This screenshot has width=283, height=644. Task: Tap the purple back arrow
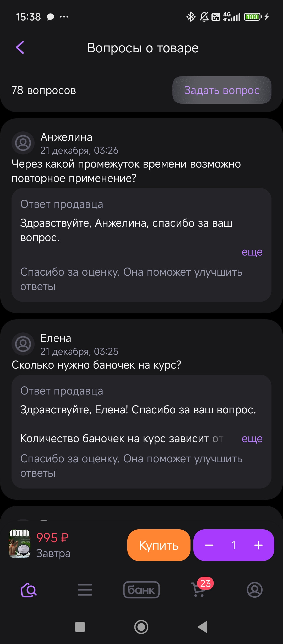(20, 47)
